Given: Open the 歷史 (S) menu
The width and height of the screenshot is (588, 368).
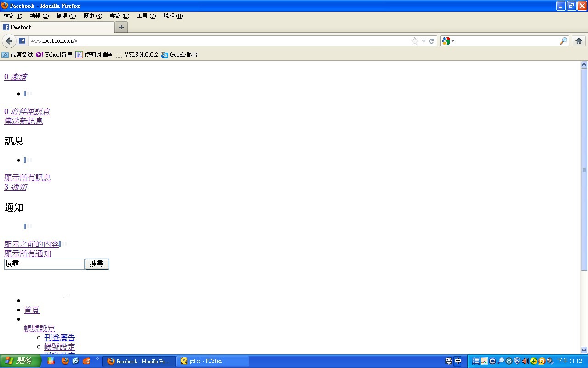Looking at the screenshot, I should click(x=93, y=16).
